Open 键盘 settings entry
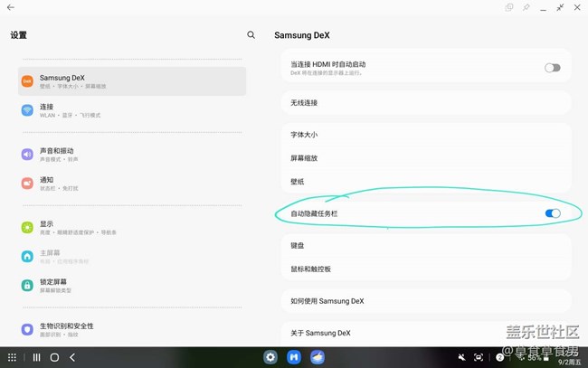This screenshot has width=588, height=368. pos(425,245)
